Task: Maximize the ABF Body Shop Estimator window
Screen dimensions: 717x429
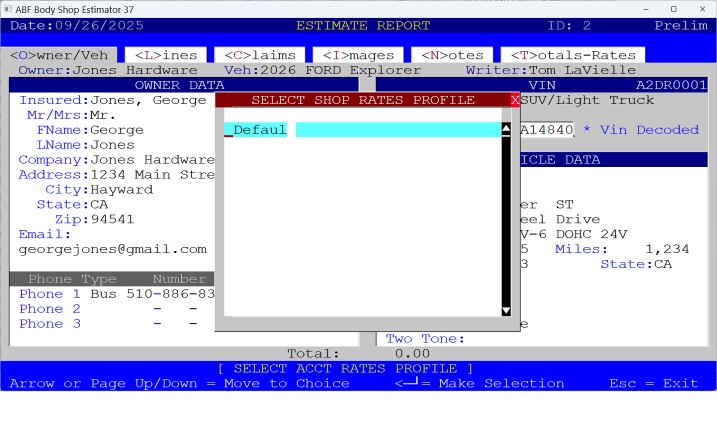Action: pyautogui.click(x=674, y=9)
